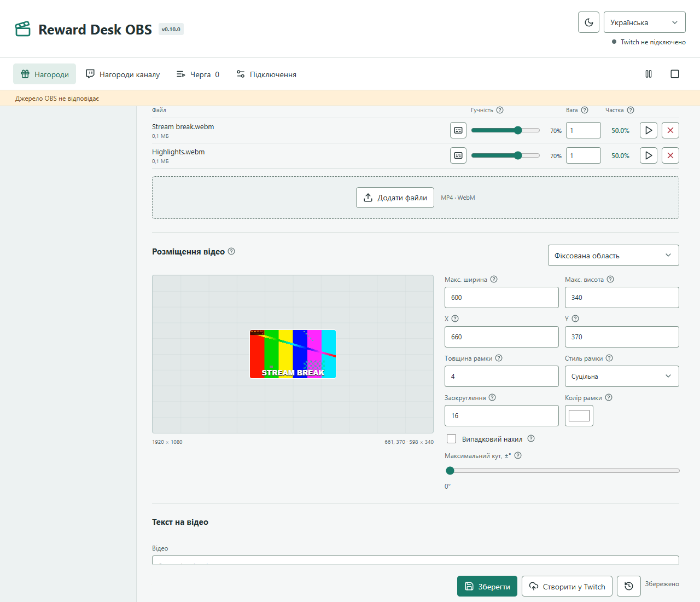Open the Стиль рамки Суцільна dropdown
The width and height of the screenshot is (700, 602).
622,377
